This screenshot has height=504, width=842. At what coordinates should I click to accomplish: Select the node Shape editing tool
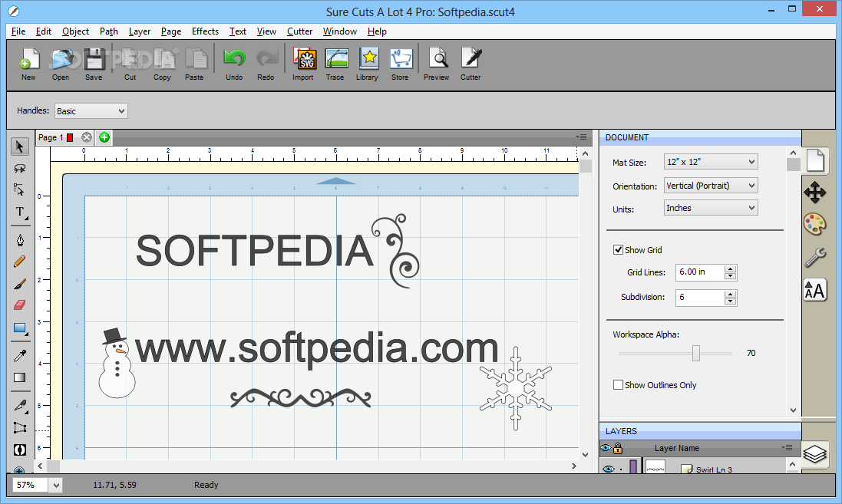(19, 189)
